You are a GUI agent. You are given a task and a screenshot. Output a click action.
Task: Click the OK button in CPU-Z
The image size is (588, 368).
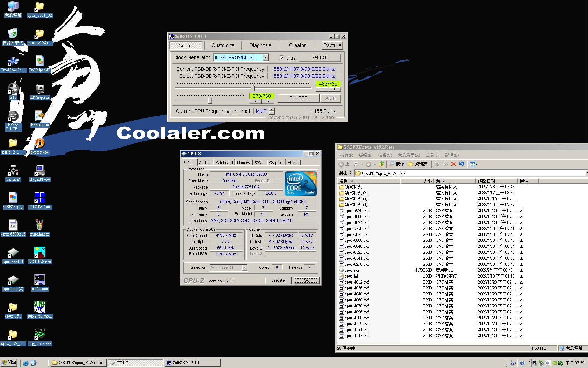pyautogui.click(x=306, y=280)
